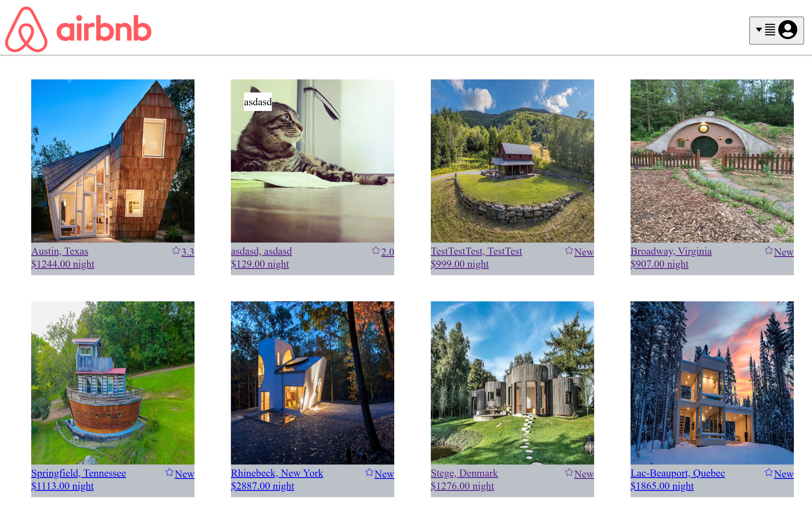Click the hamburger lines icon in menu button
812x507 pixels.
pyautogui.click(x=770, y=30)
